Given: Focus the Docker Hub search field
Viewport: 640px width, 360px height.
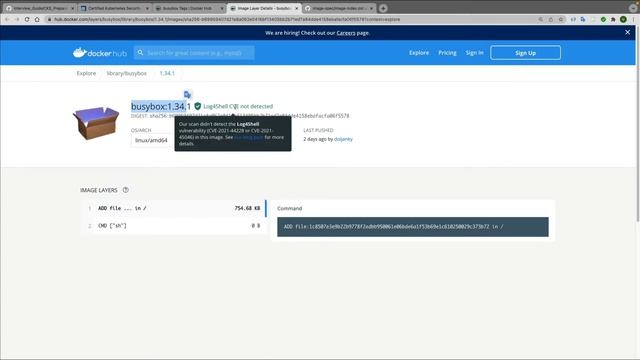Looking at the screenshot, I should coord(194,53).
